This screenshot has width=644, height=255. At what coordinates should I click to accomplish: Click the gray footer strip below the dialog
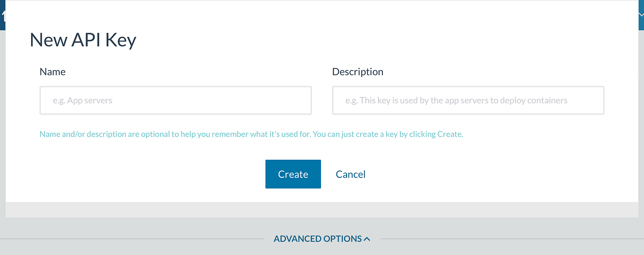point(322,210)
